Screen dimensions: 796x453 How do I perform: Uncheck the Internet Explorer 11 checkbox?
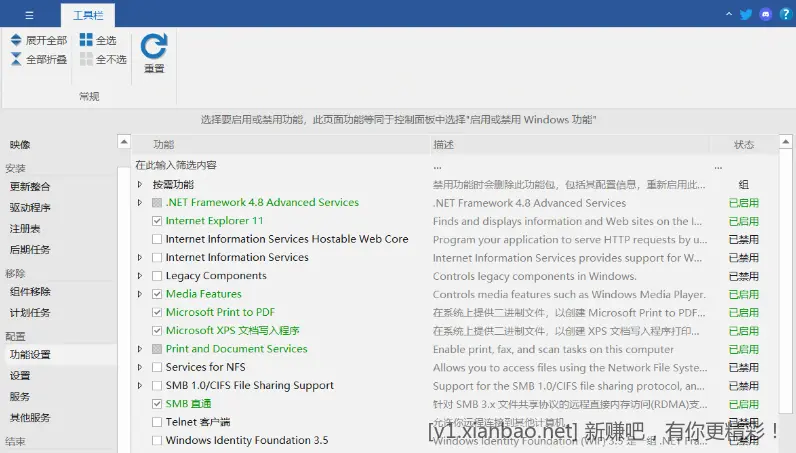[x=157, y=221]
